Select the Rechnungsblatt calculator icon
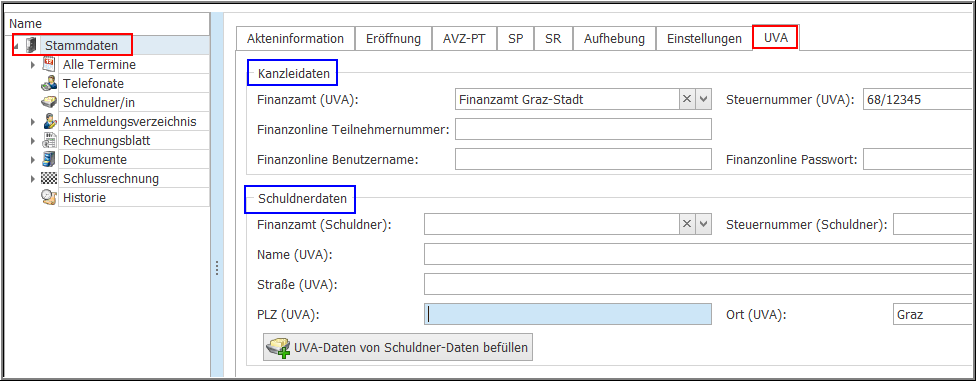 49,141
